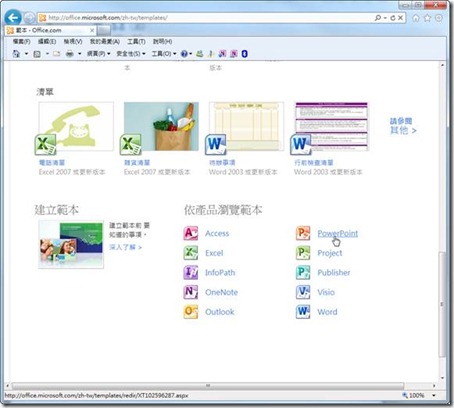Expand the print button dropdown arrow

point(79,54)
